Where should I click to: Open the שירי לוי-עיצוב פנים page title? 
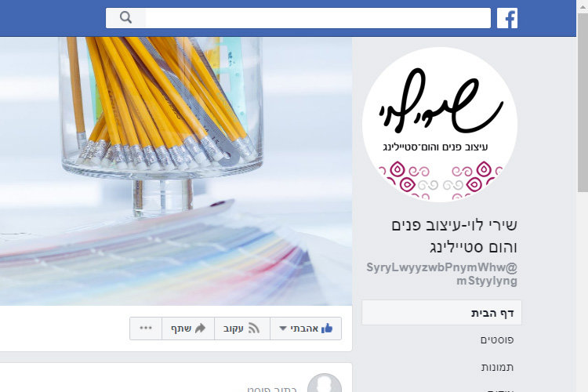tap(454, 236)
